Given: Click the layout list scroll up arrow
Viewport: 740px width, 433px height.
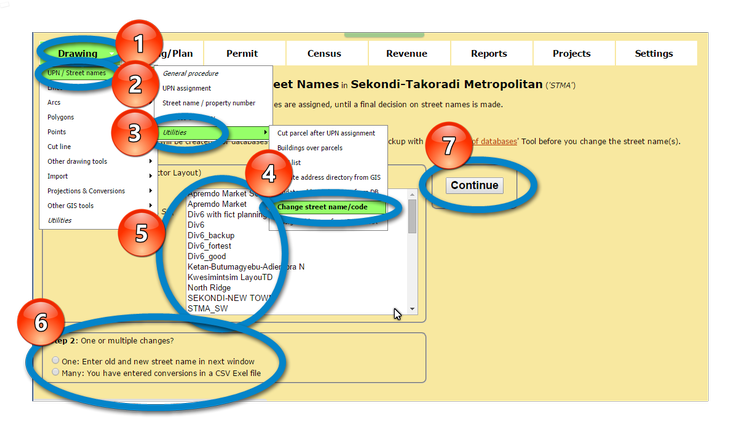Looking at the screenshot, I should (412, 195).
